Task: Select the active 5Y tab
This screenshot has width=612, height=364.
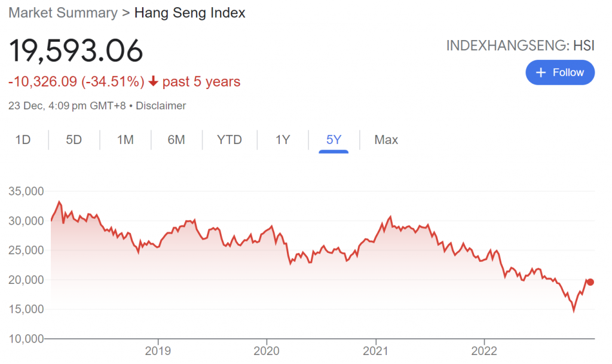Action: click(333, 140)
